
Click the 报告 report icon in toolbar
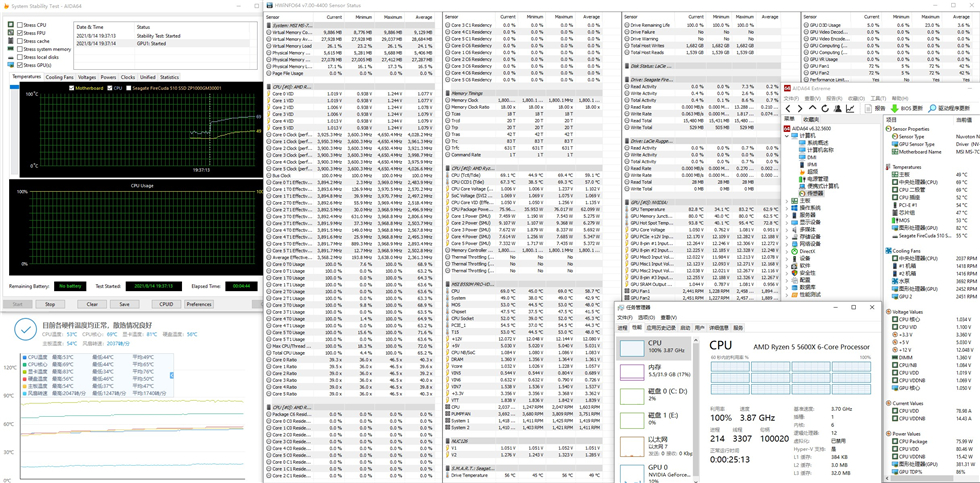point(868,108)
